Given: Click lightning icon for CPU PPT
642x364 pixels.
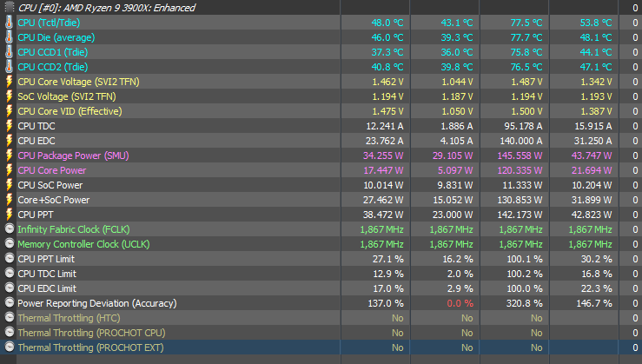Looking at the screenshot, I should click(9, 215).
